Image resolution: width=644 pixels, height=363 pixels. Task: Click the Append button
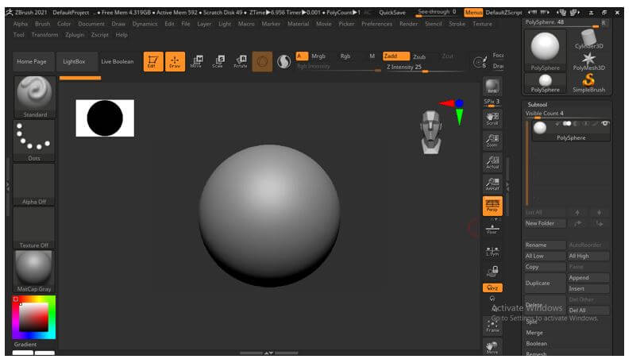[x=588, y=278]
